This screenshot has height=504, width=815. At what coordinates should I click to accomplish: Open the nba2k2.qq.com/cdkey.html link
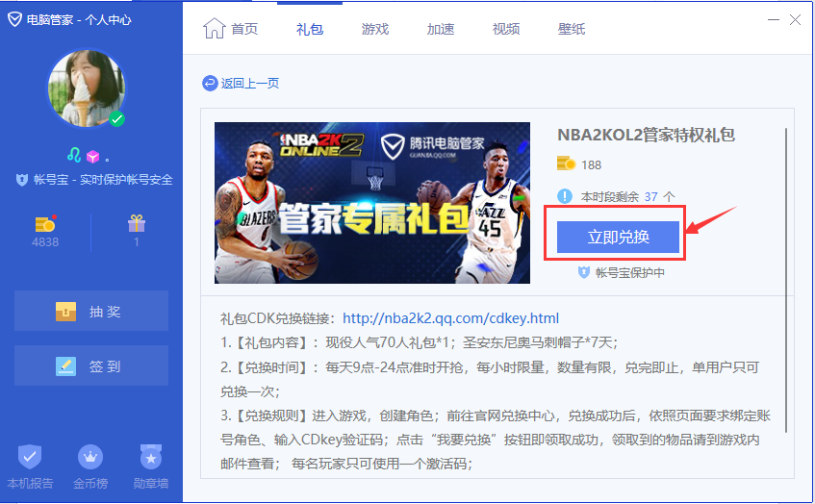[x=450, y=318]
